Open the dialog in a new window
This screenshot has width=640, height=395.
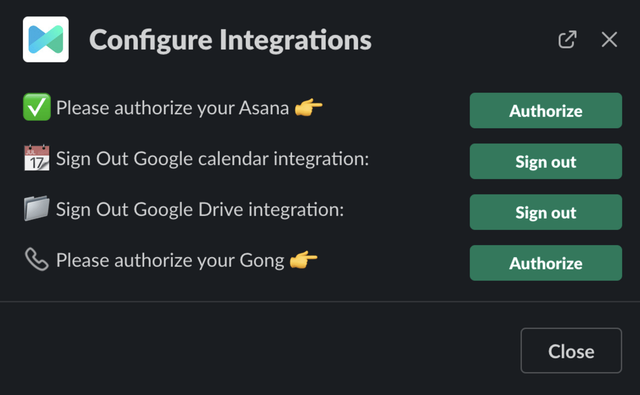(567, 40)
